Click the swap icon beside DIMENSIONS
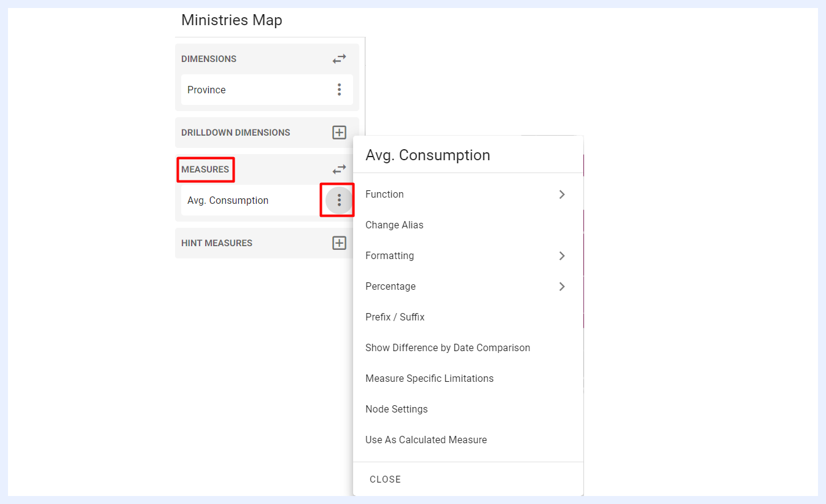This screenshot has width=826, height=504. click(339, 59)
